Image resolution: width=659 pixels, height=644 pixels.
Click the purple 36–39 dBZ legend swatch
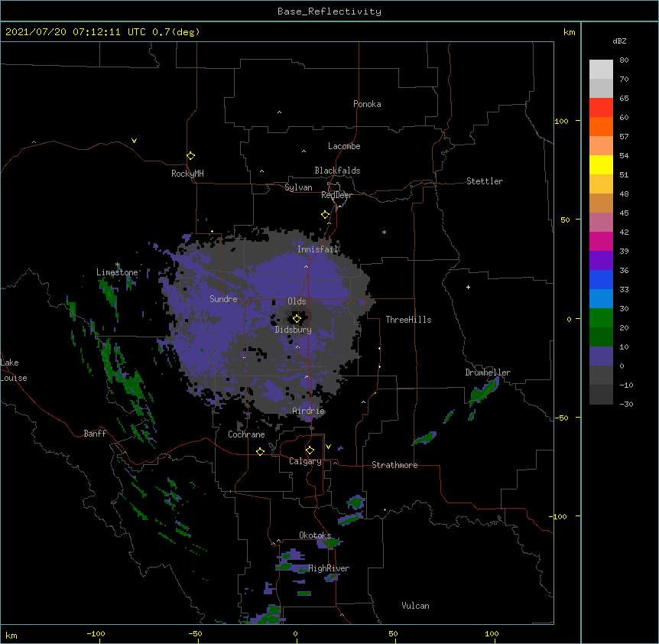pyautogui.click(x=601, y=261)
